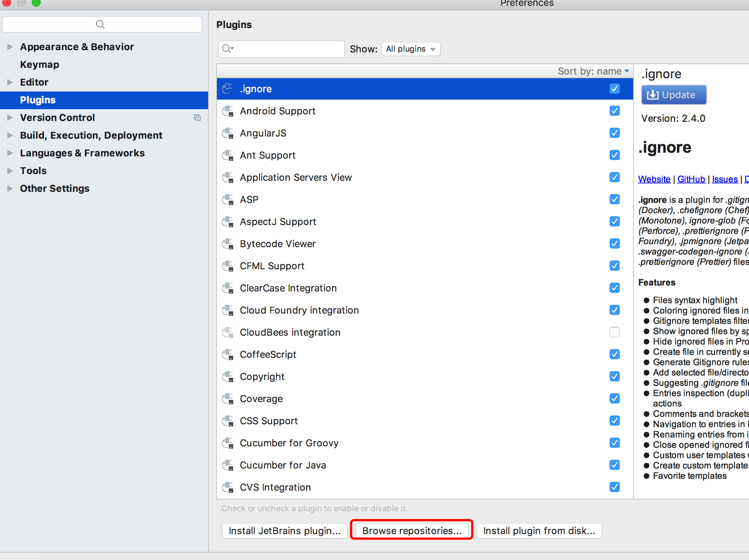Screen dimensions: 749x560
Task: Click the .ignore plugin icon in the list
Action: (x=228, y=89)
